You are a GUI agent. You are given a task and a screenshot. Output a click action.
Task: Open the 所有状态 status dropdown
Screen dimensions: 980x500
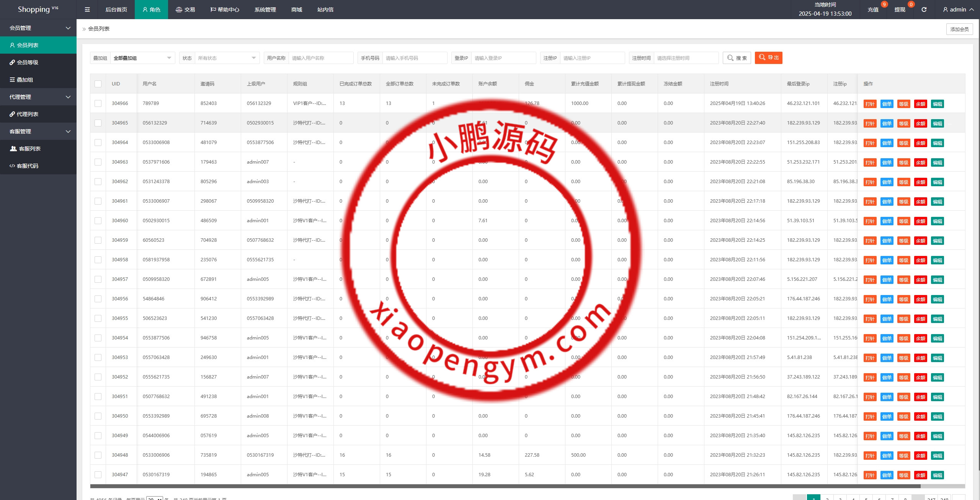point(226,58)
